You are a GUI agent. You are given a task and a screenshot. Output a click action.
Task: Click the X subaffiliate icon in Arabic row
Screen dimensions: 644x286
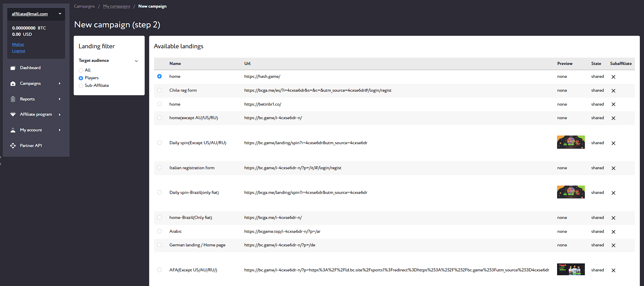click(613, 232)
